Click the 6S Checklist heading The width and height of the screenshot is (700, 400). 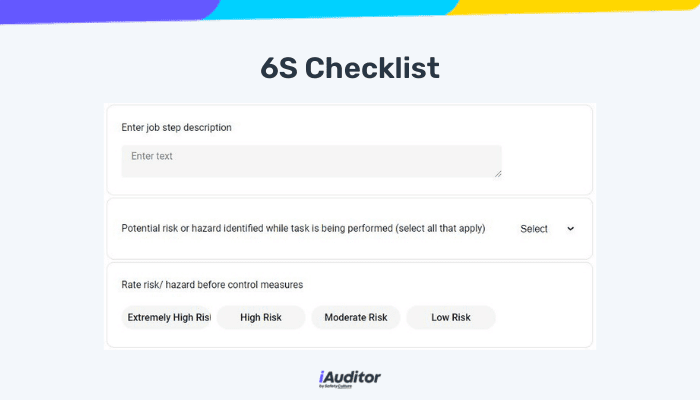tap(350, 68)
